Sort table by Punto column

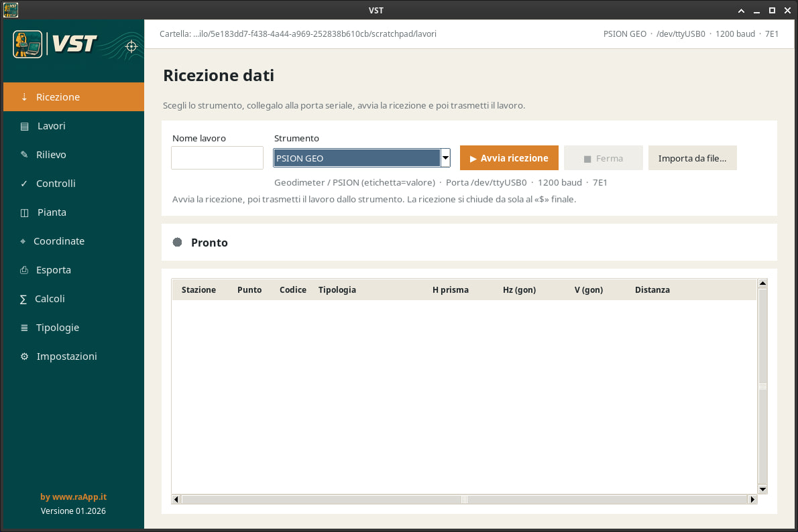click(x=249, y=290)
